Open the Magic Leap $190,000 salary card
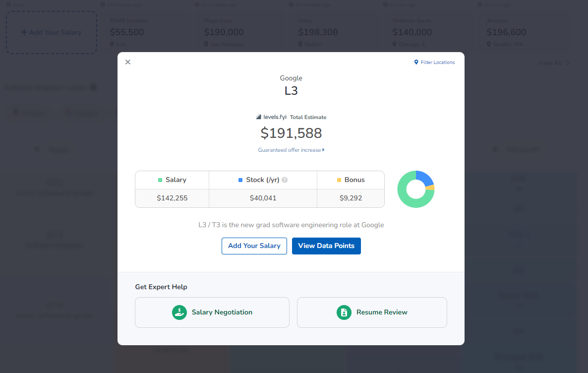 click(241, 32)
